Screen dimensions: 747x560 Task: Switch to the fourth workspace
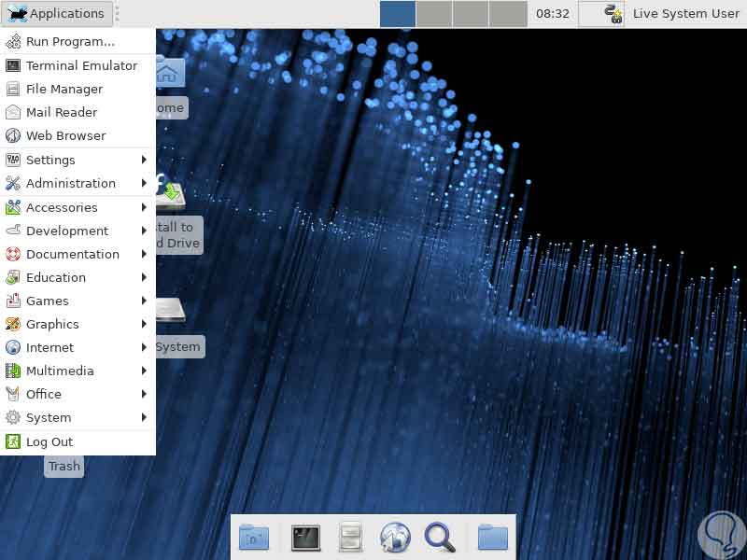click(508, 14)
